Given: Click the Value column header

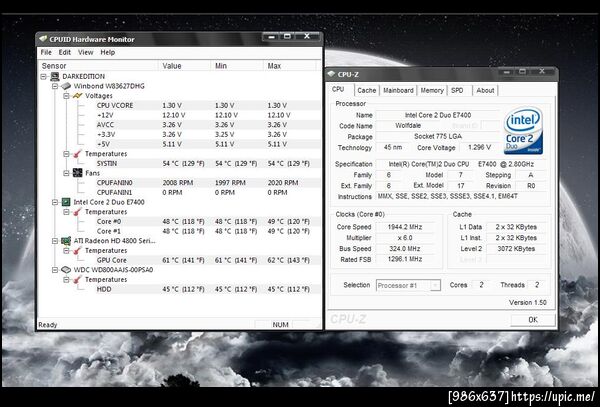Looking at the screenshot, I should point(184,66).
